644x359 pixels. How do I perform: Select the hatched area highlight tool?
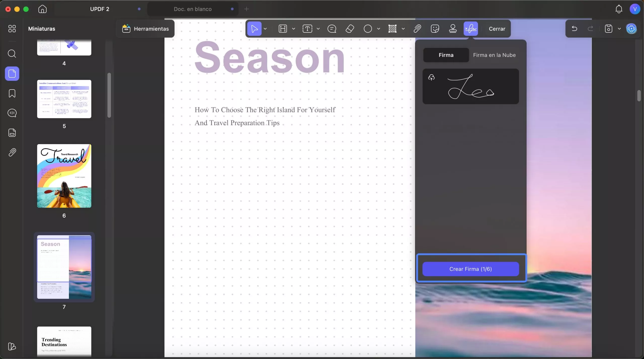(392, 29)
